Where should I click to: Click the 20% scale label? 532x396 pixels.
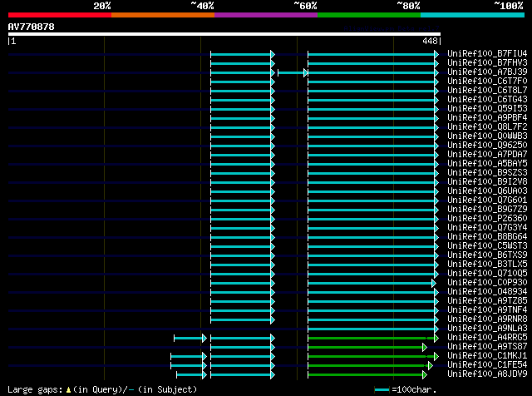(102, 6)
